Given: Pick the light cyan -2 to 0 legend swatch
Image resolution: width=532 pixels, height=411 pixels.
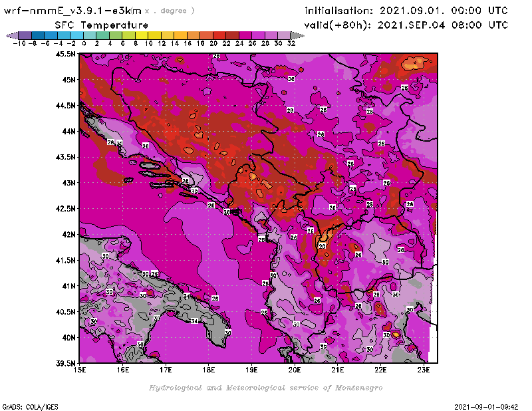Looking at the screenshot, I should tap(77, 35).
